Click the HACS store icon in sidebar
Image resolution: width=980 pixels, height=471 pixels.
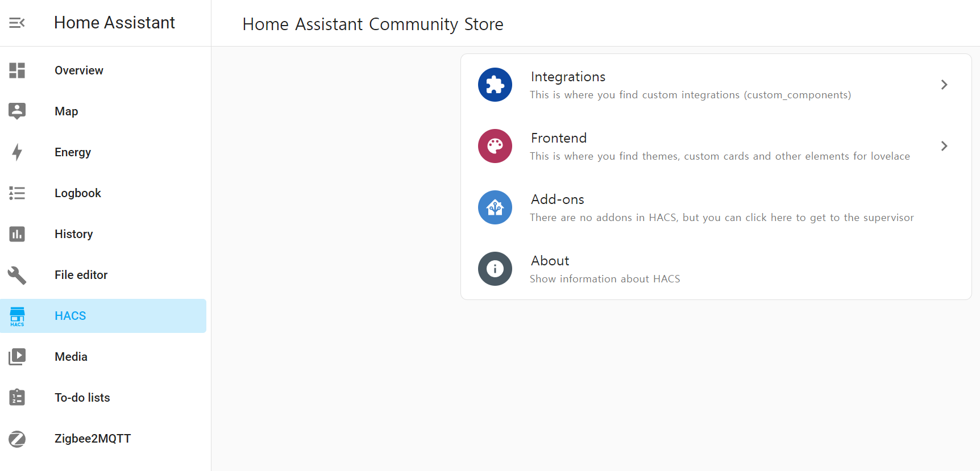point(17,316)
